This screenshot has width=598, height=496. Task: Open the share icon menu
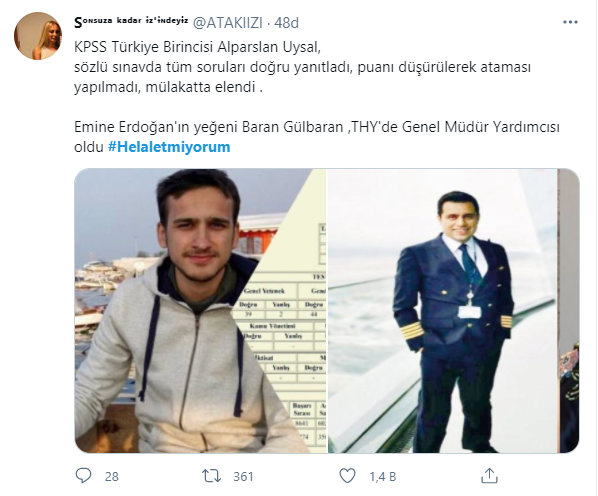tap(489, 476)
